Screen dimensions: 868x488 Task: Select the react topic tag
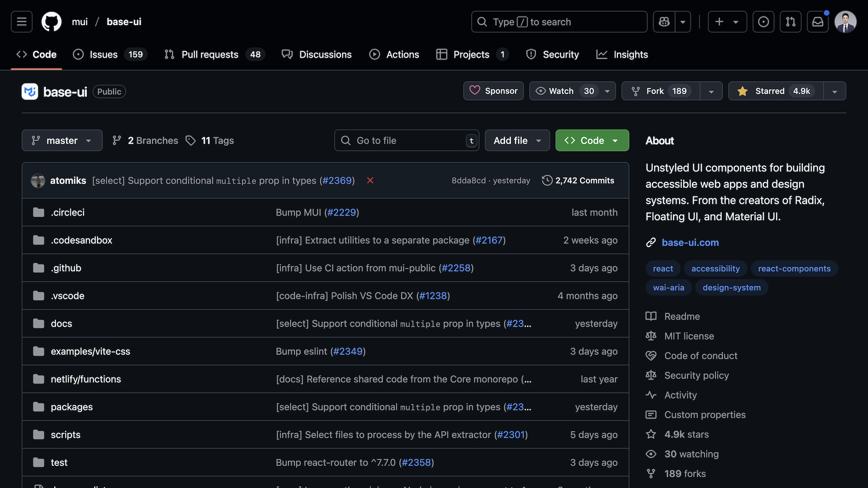pyautogui.click(x=663, y=269)
